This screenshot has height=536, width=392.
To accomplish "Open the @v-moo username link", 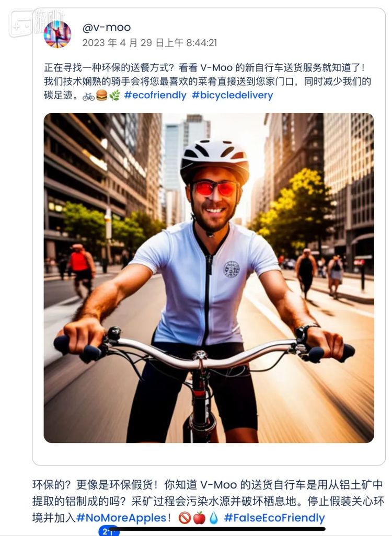I will tap(107, 27).
